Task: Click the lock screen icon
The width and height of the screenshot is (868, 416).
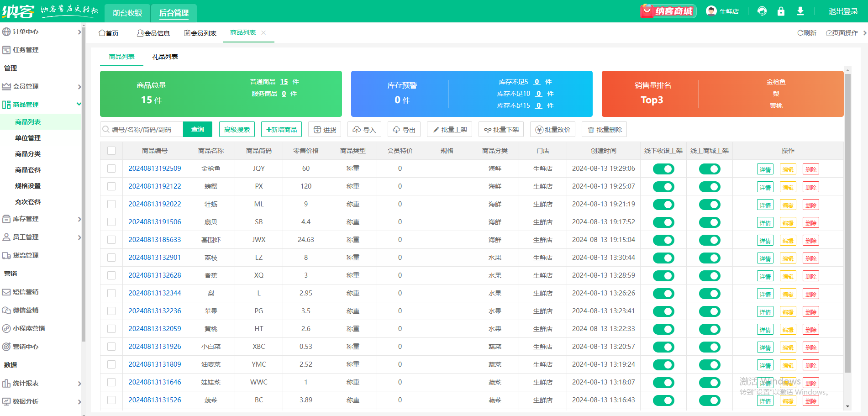Action: [781, 11]
